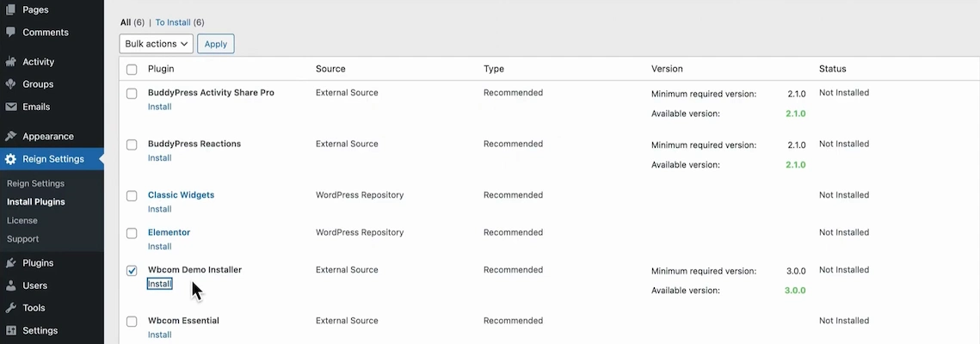Check the BuddyPress Activity Share Pro checkbox

coord(132,93)
